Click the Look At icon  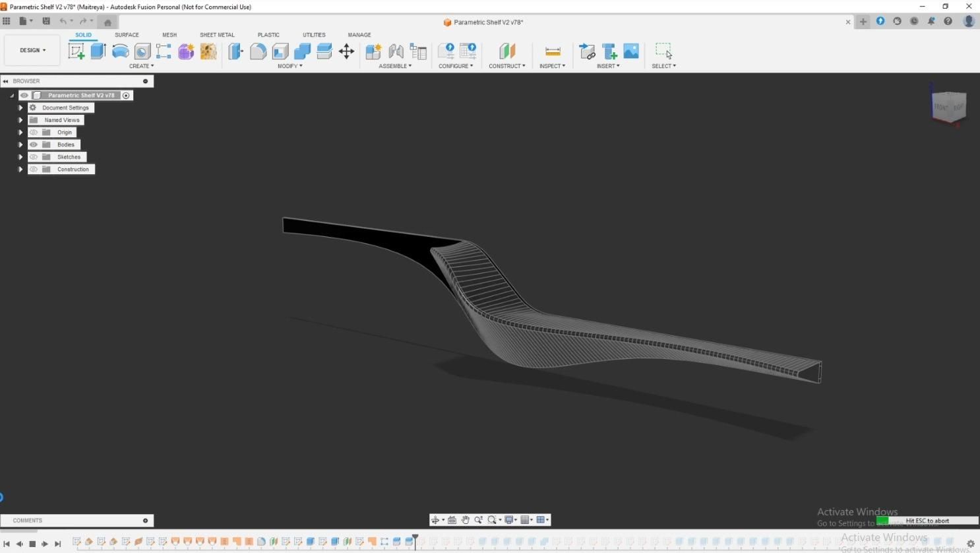452,520
